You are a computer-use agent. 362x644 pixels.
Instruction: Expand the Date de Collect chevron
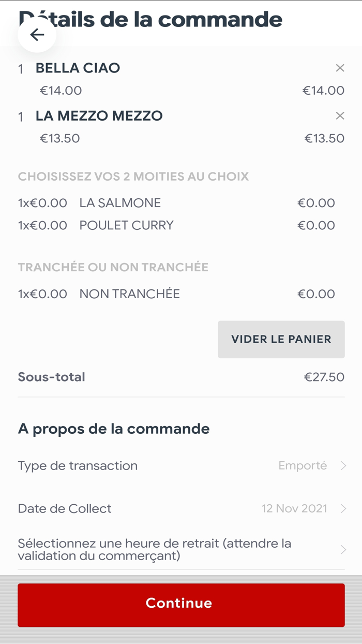click(x=343, y=509)
